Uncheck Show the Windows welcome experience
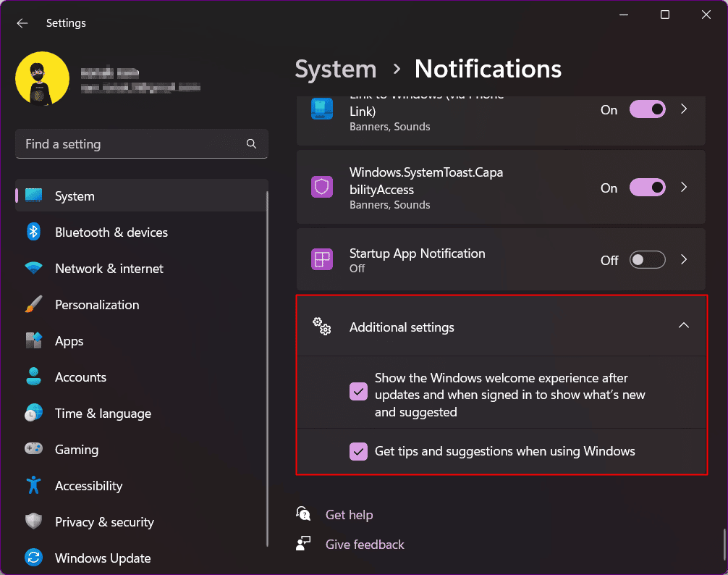The height and width of the screenshot is (575, 728). (358, 392)
